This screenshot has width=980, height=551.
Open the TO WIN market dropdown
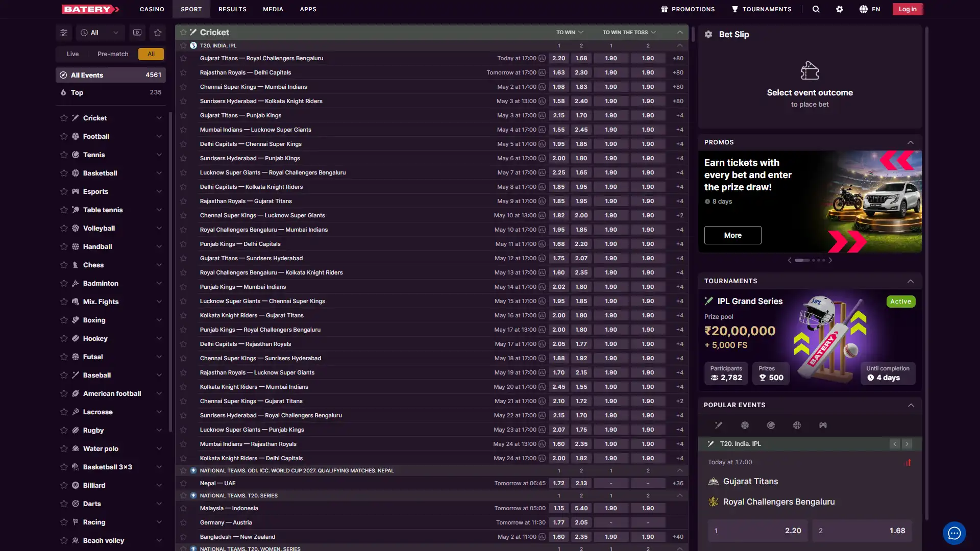(x=570, y=32)
